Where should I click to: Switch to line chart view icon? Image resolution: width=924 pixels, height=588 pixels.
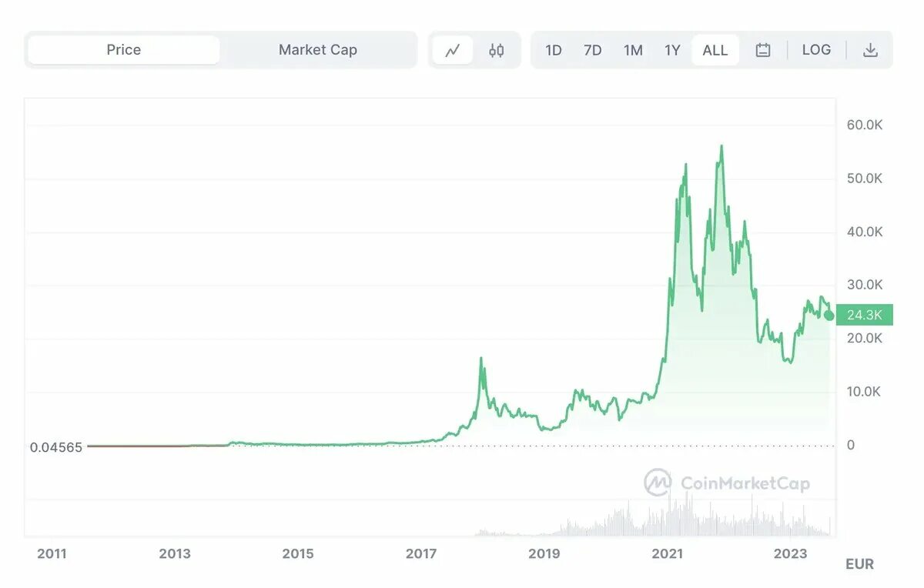click(x=453, y=50)
